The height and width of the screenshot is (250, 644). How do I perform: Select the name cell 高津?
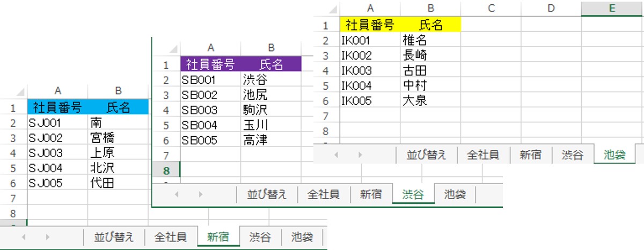point(271,140)
